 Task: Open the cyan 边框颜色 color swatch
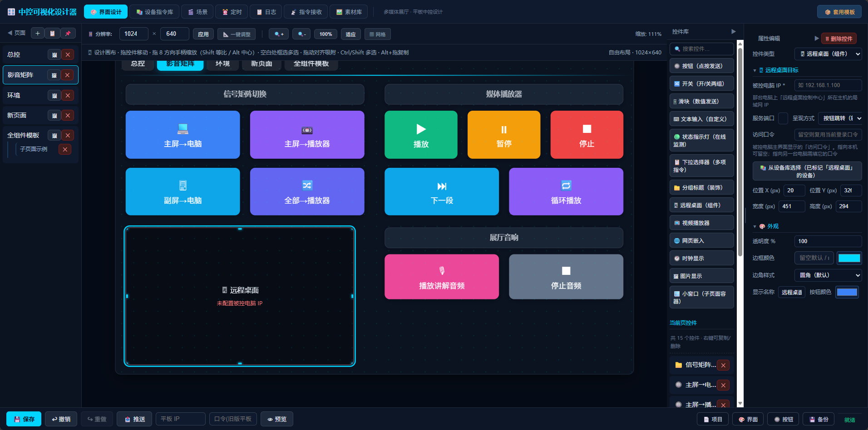click(849, 258)
